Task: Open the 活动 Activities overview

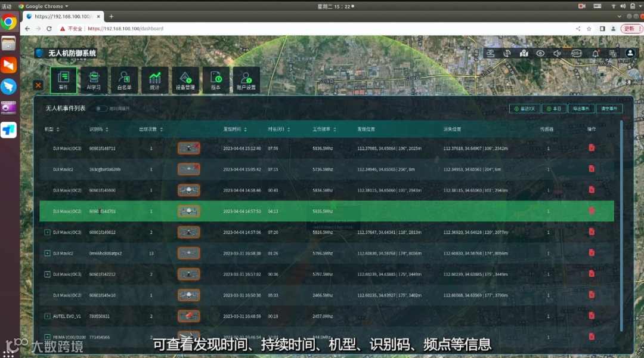Action: click(x=7, y=6)
